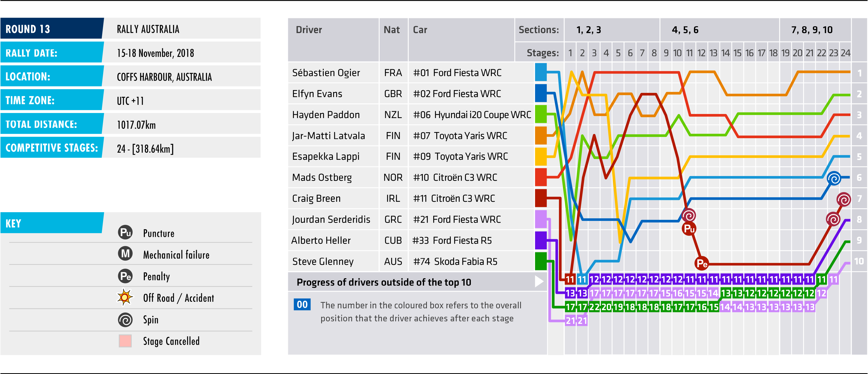Click Mads Ostberg's red colour box
The height and width of the screenshot is (374, 868).
click(x=541, y=177)
